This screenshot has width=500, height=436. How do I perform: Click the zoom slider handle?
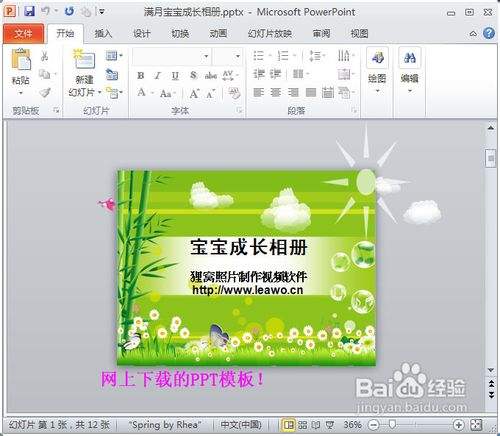[393, 424]
